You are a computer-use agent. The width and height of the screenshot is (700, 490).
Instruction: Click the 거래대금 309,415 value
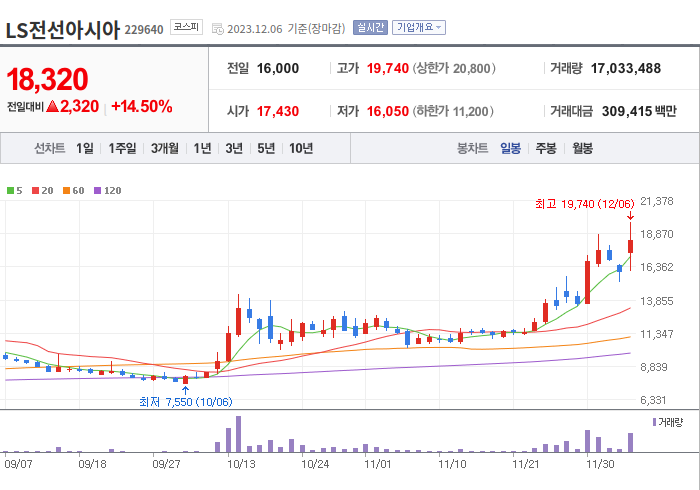tap(625, 111)
